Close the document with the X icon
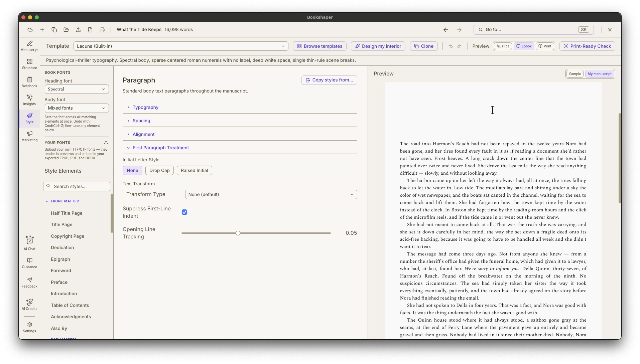640x364 pixels. [x=610, y=30]
